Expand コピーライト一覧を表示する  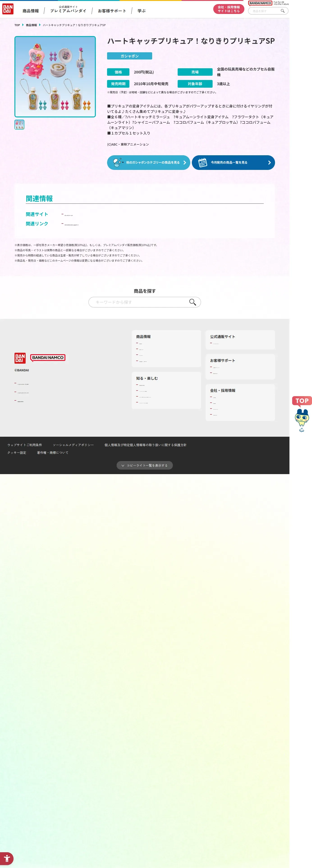(x=145, y=465)
